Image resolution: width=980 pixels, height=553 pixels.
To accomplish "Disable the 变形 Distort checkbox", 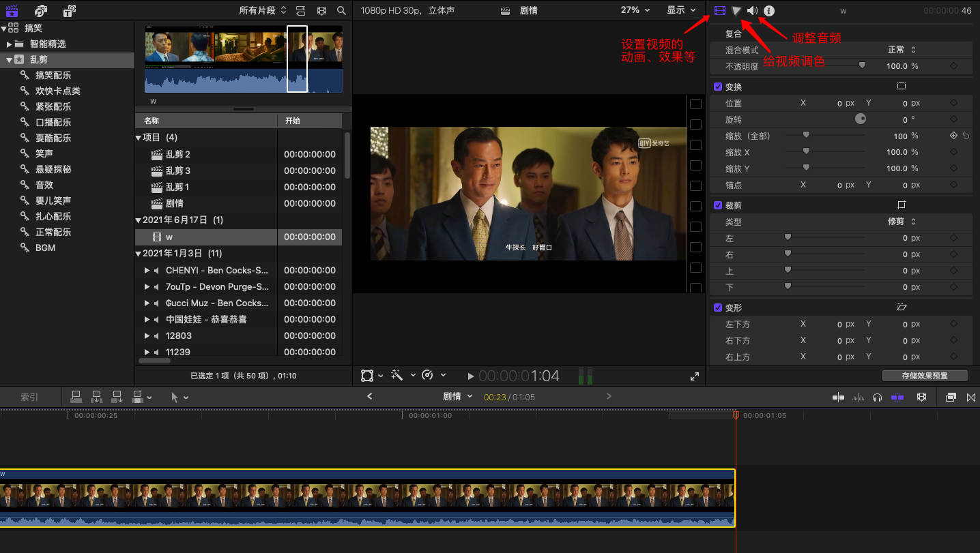I will click(x=718, y=308).
